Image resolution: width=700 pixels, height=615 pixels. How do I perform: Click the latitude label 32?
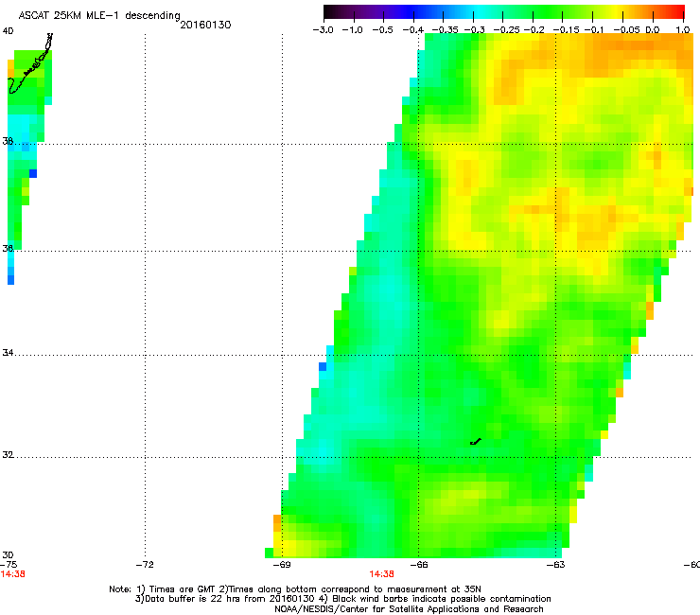(8, 455)
